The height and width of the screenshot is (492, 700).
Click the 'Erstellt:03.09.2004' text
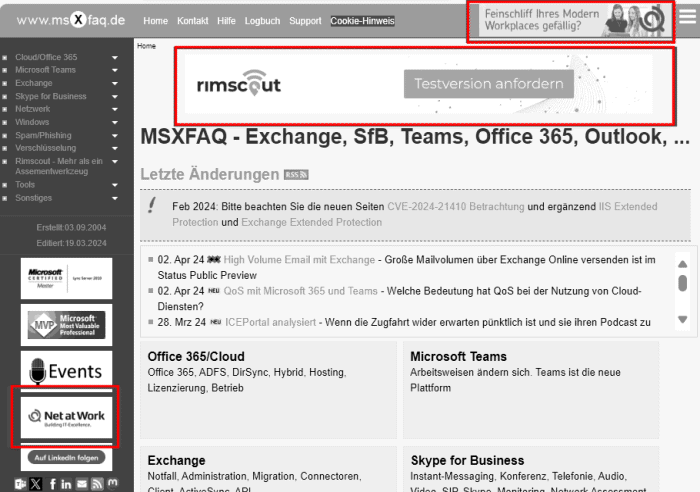point(71,228)
